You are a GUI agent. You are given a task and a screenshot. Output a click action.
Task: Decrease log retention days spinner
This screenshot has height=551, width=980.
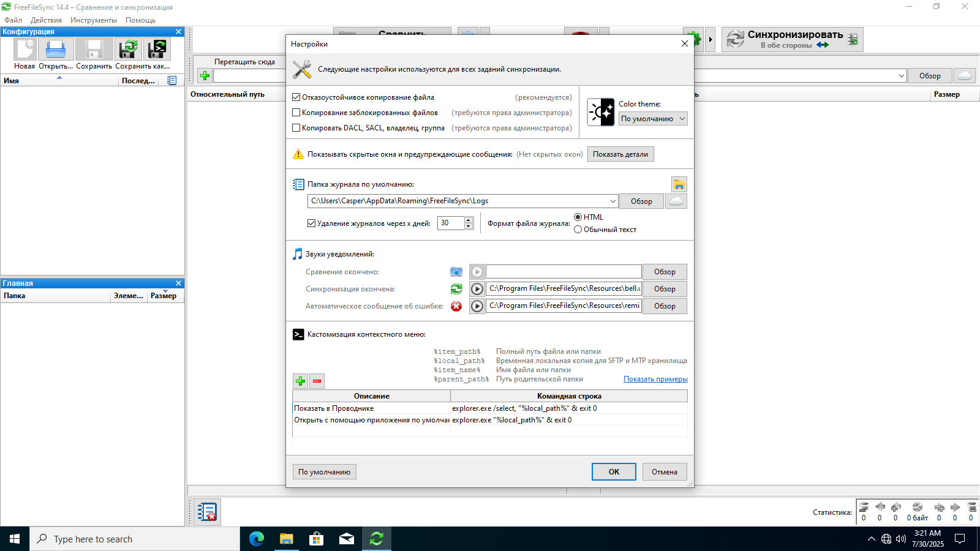(469, 227)
